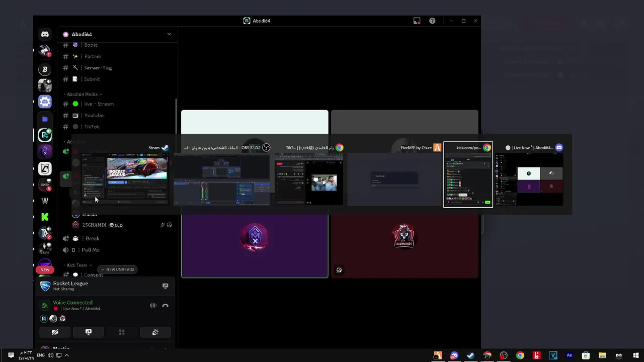Screen dimensions: 644x362
Task: Expand Abodi64 server dropdown menu
Action: pos(169,34)
